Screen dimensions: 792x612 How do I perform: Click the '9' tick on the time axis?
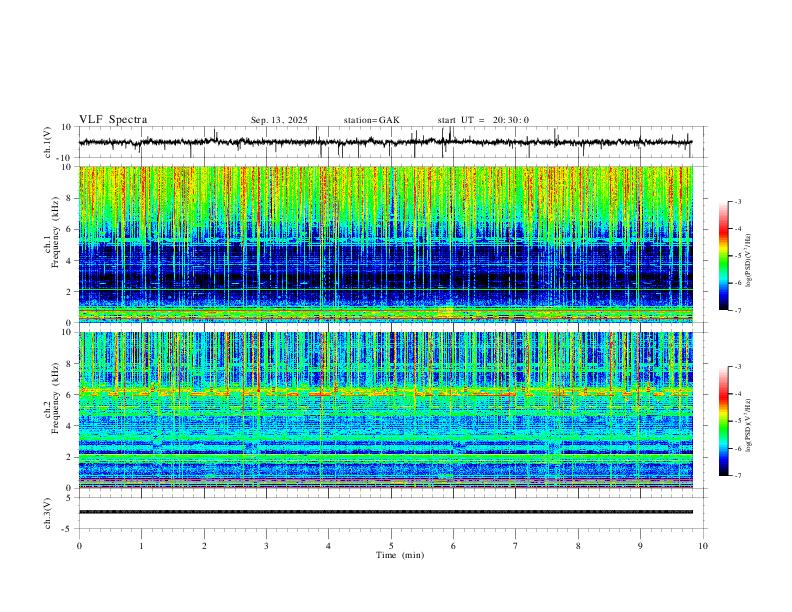tap(640, 546)
